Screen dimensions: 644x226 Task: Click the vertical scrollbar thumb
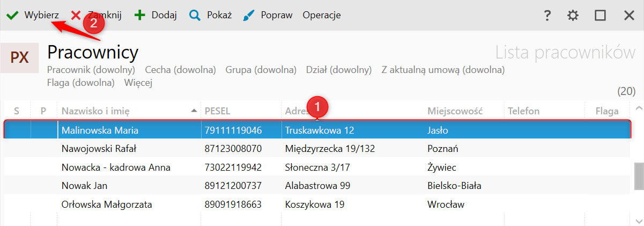pos(639,177)
